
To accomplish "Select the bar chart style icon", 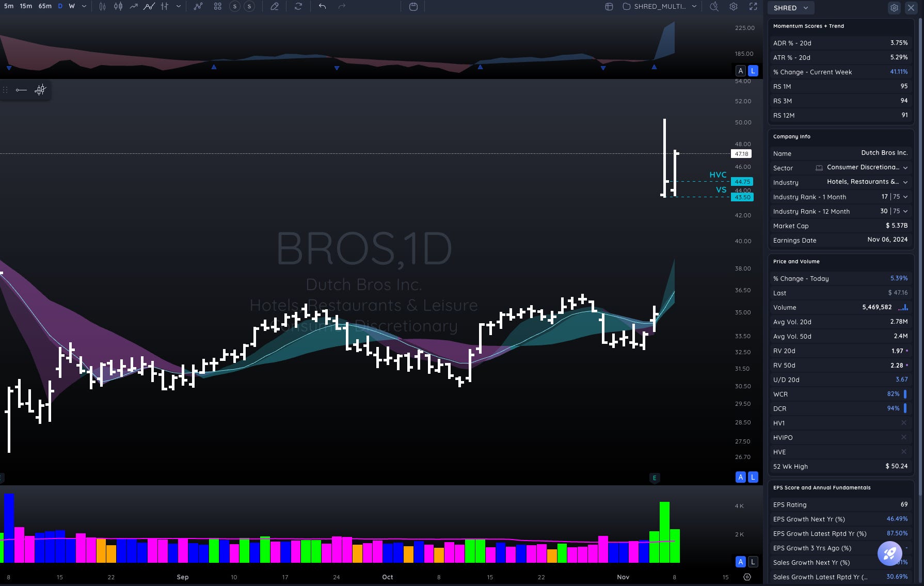I will 102,6.
